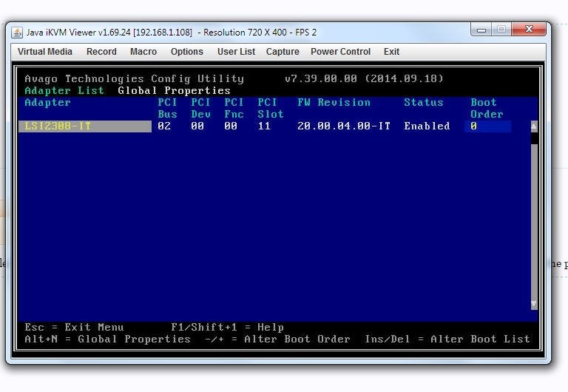Click the -/+ = Alter Boot Order hint
The width and height of the screenshot is (568, 392).
click(x=277, y=339)
